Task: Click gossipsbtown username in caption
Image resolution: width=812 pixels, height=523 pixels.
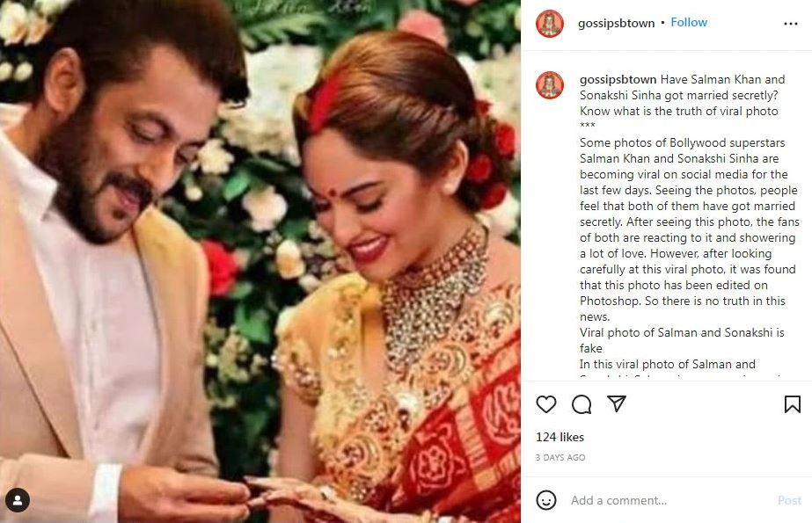Action: coord(618,79)
